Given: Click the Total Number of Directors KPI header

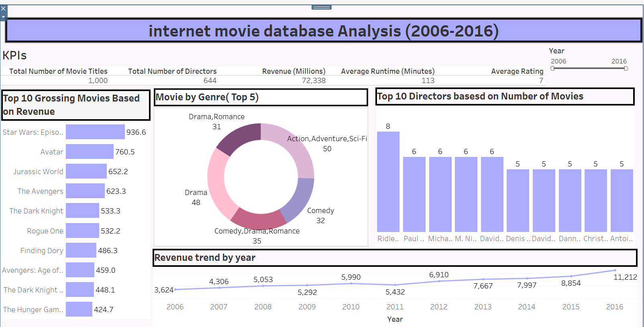Looking at the screenshot, I should pyautogui.click(x=172, y=71).
